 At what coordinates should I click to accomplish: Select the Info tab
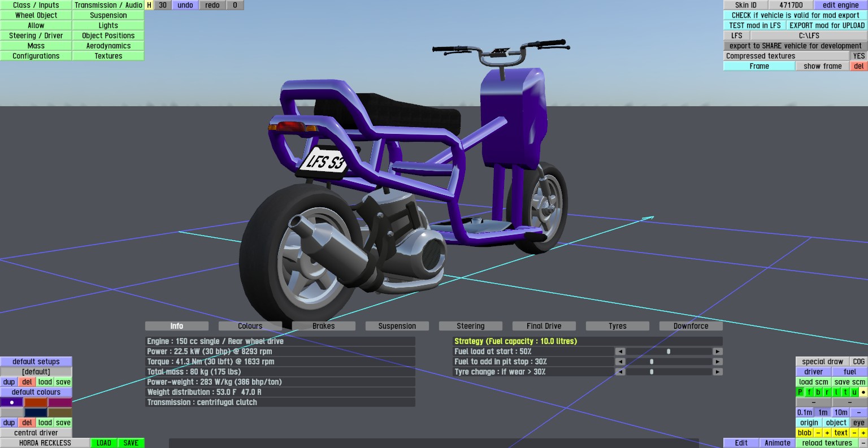pos(177,326)
